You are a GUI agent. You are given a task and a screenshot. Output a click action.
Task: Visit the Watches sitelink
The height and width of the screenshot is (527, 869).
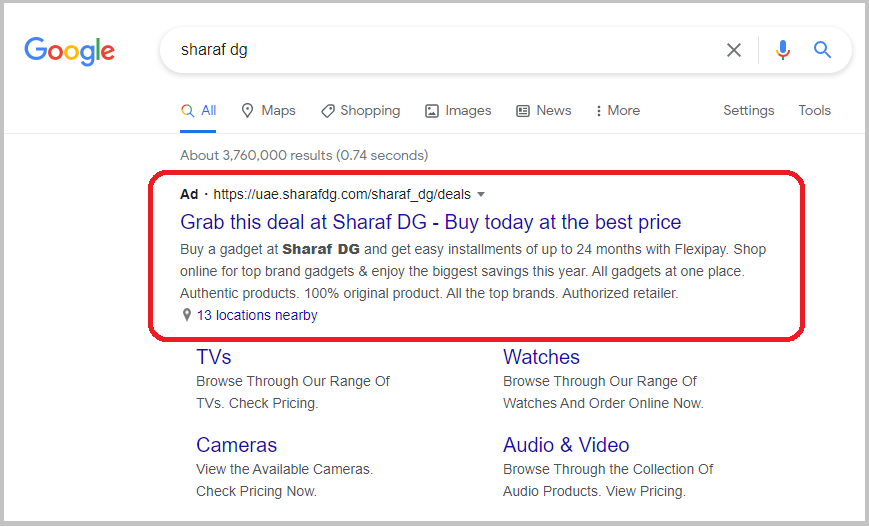click(541, 357)
